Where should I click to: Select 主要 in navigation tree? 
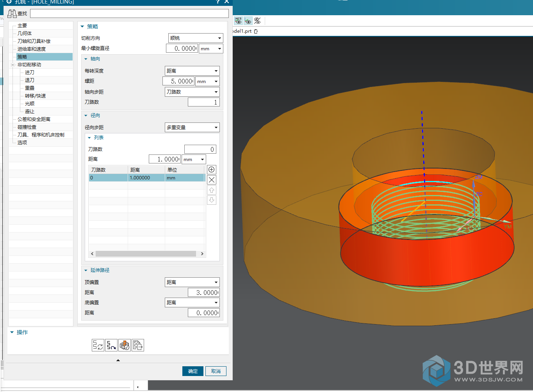tap(22, 25)
